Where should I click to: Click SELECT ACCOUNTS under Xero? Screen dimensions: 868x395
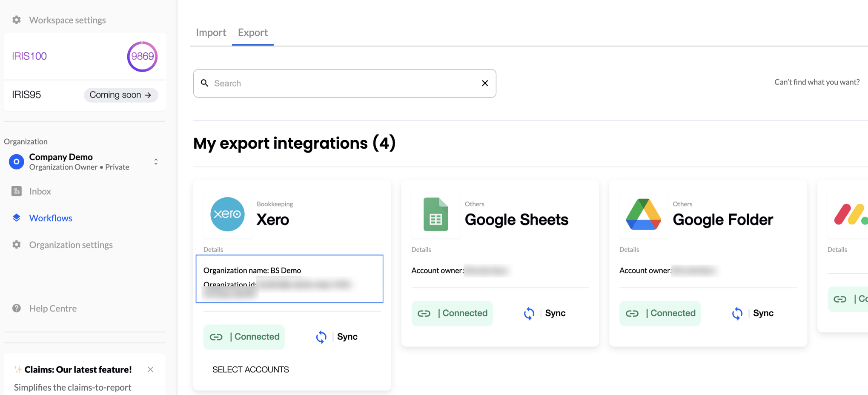[251, 369]
